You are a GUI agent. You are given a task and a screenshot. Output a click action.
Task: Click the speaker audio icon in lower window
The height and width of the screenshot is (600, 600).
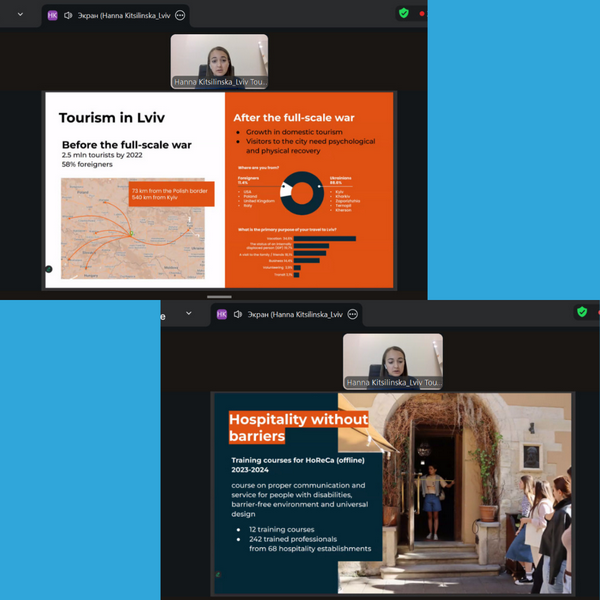237,314
